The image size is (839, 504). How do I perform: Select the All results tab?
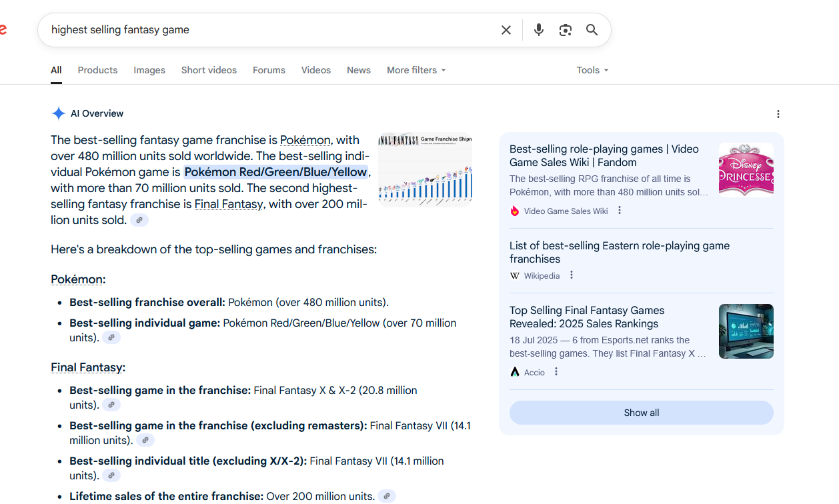[56, 70]
